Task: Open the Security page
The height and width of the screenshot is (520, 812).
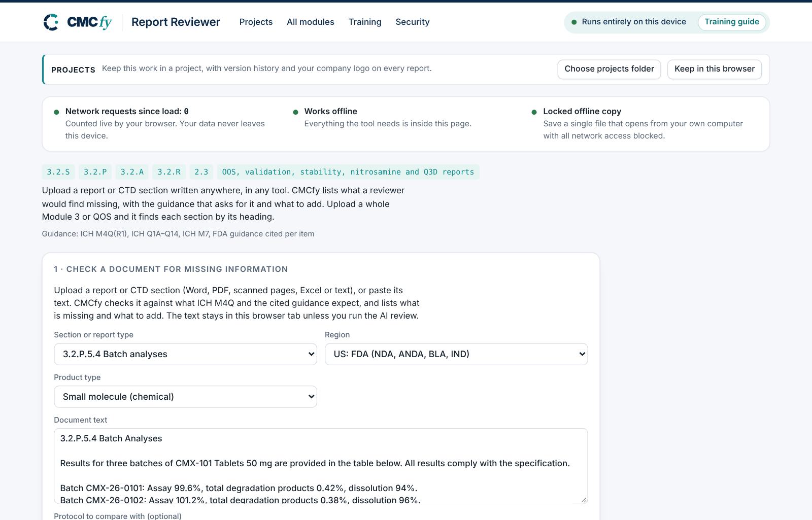Action: coord(413,22)
